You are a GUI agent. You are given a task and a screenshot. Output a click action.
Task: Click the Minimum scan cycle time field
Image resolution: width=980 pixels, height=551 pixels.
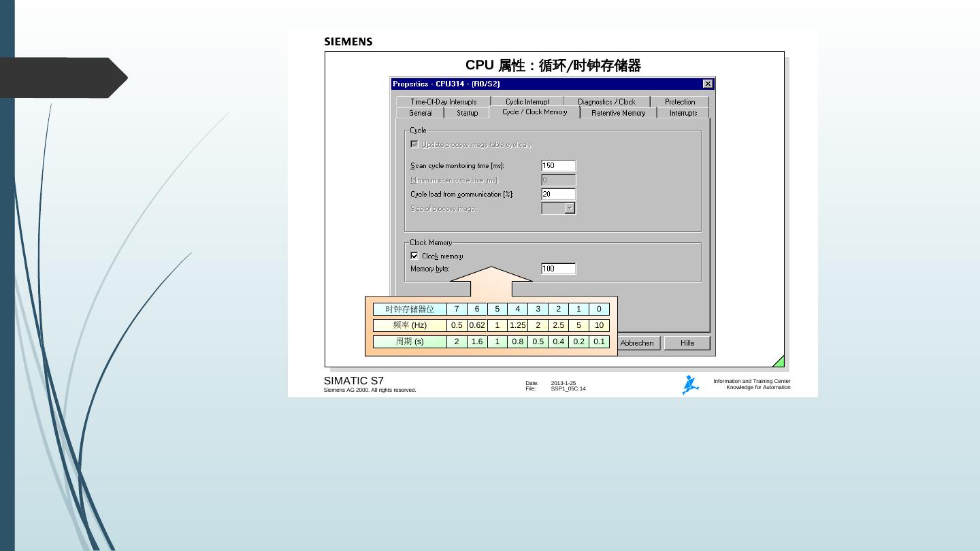point(559,180)
